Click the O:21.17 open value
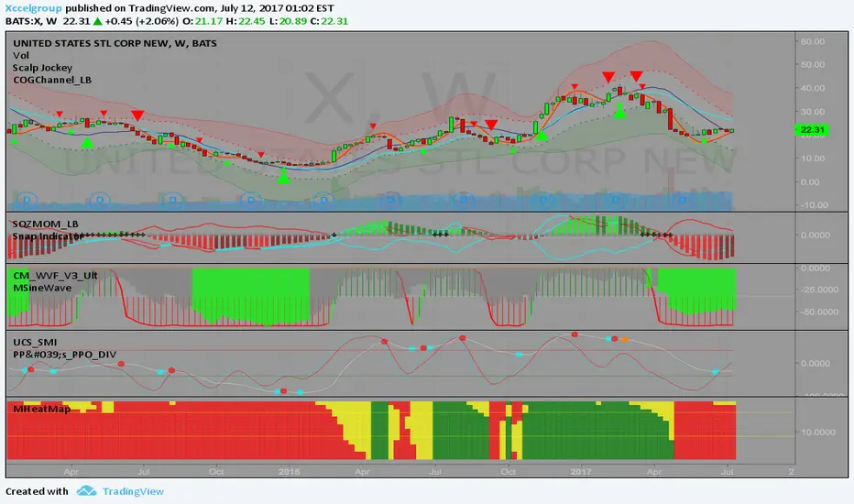The image size is (854, 504). click(x=203, y=21)
